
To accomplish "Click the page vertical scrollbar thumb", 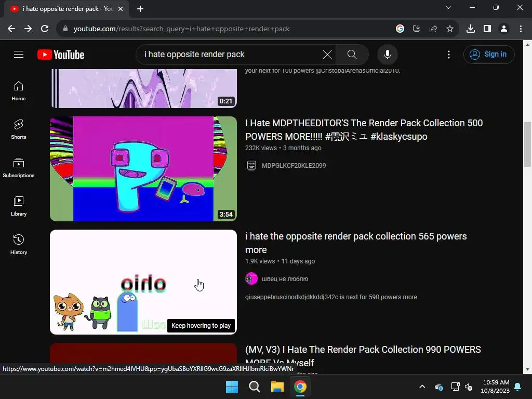I will pos(527,144).
